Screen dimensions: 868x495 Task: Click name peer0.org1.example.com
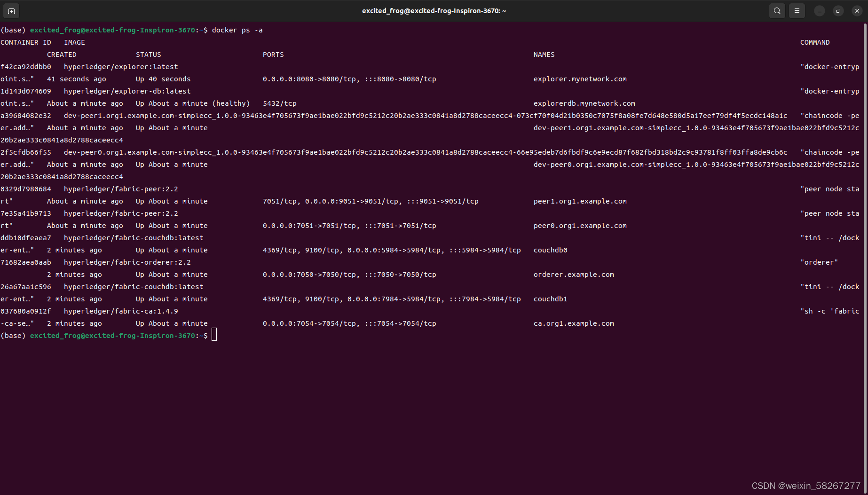[580, 226]
